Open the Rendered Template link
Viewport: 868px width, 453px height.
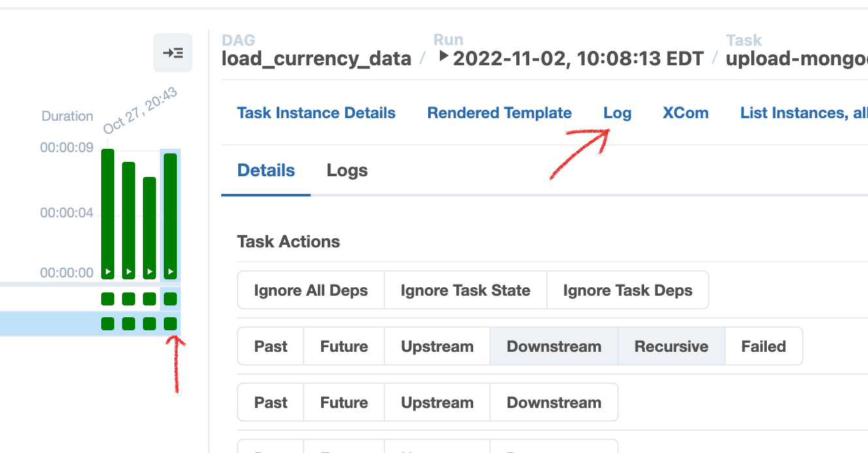click(x=499, y=113)
